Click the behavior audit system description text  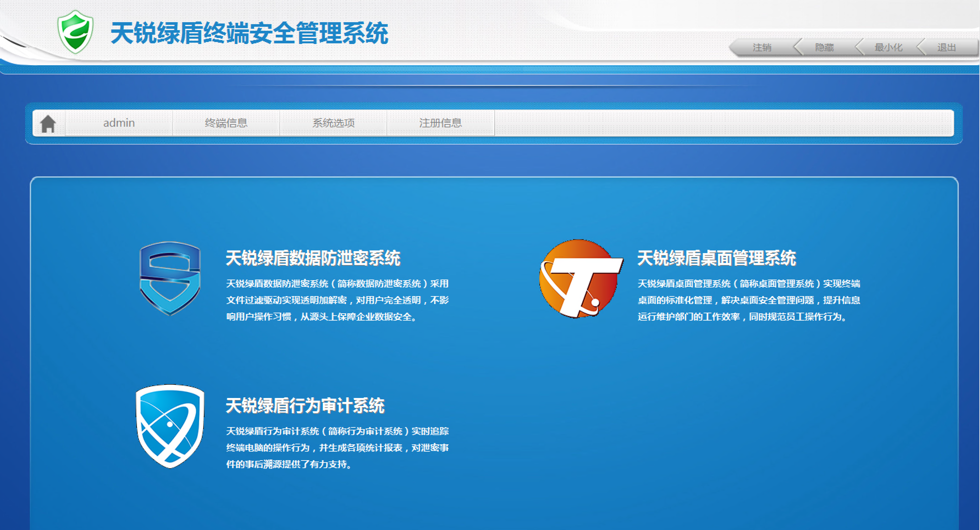(x=337, y=447)
